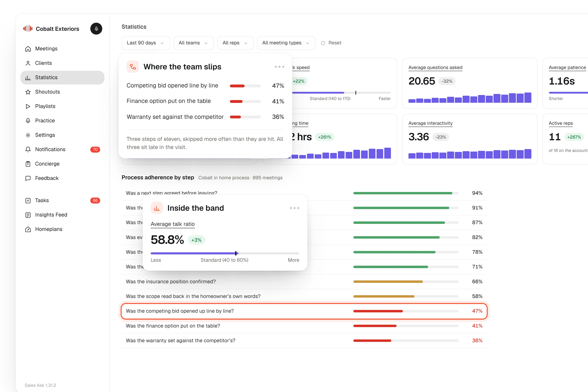Screen dimensions: 588x392
Task: Click the Meetings home icon
Action: tap(28, 49)
